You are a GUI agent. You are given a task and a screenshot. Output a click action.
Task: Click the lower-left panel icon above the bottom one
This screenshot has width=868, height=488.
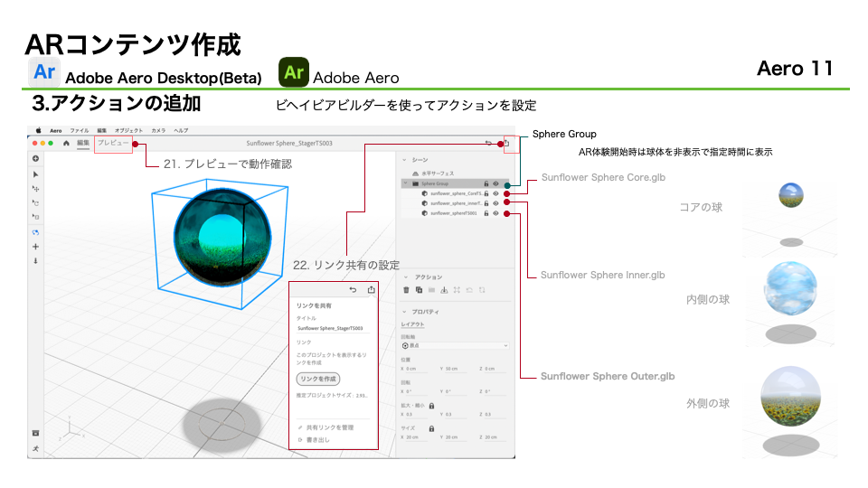pyautogui.click(x=35, y=433)
